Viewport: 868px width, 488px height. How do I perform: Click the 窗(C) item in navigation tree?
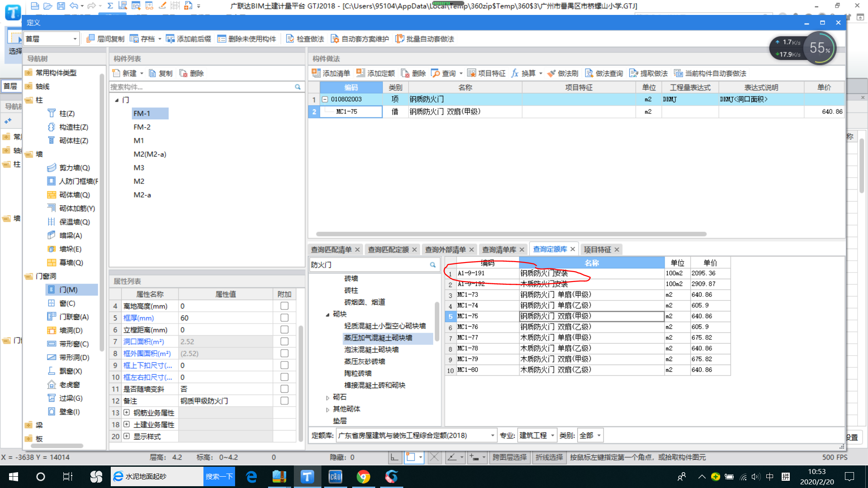click(x=67, y=303)
